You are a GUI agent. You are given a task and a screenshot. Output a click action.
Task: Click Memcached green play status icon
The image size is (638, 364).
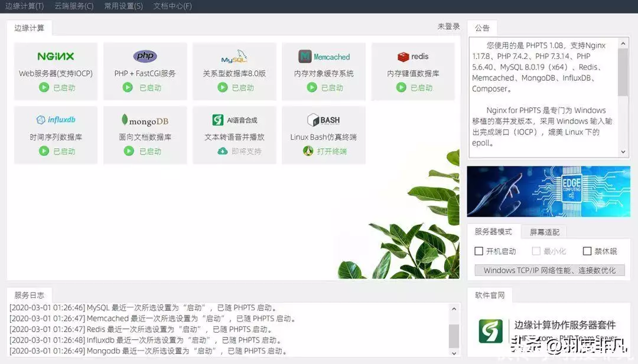point(312,87)
